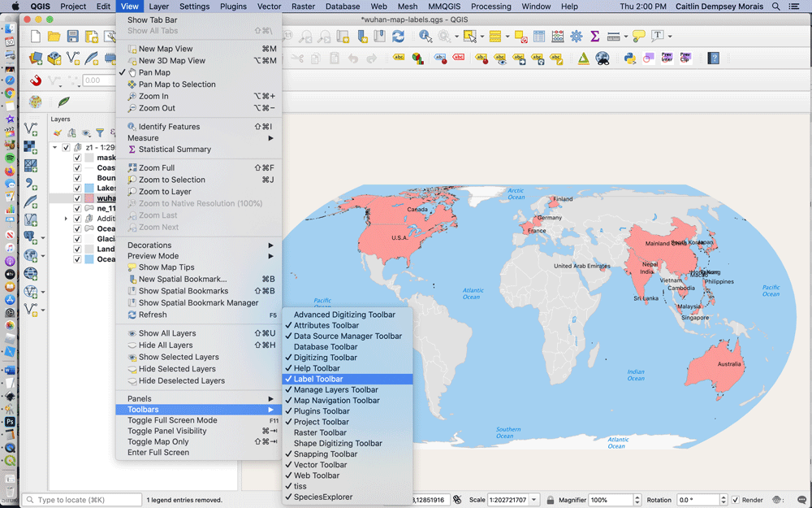Click the blue Lakes layer color swatch

click(x=89, y=189)
